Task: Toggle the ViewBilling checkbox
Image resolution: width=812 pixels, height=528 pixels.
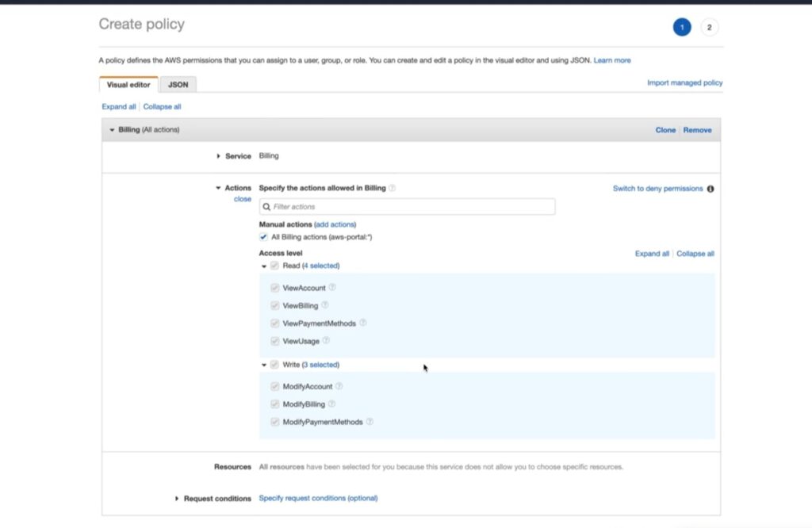Action: (x=274, y=305)
